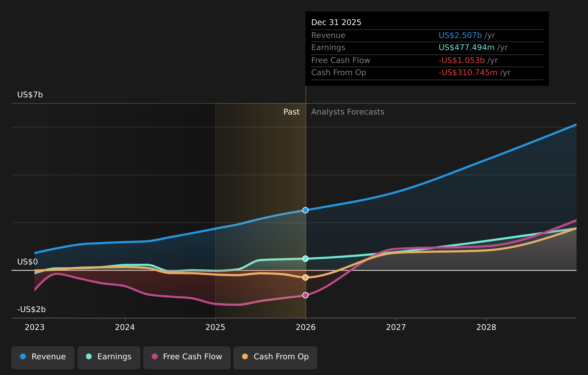Switch to the Analysts Forecasts section
Screen dimensions: 588x375
coord(347,112)
